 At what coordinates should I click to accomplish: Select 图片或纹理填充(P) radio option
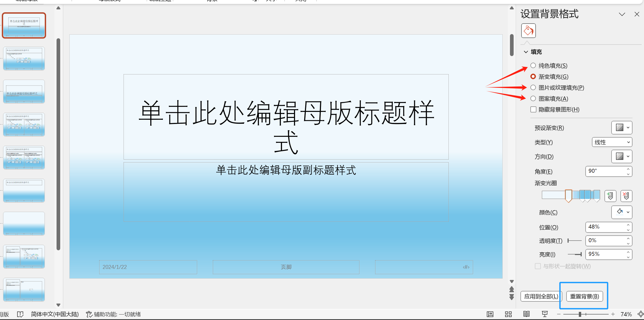tap(533, 88)
